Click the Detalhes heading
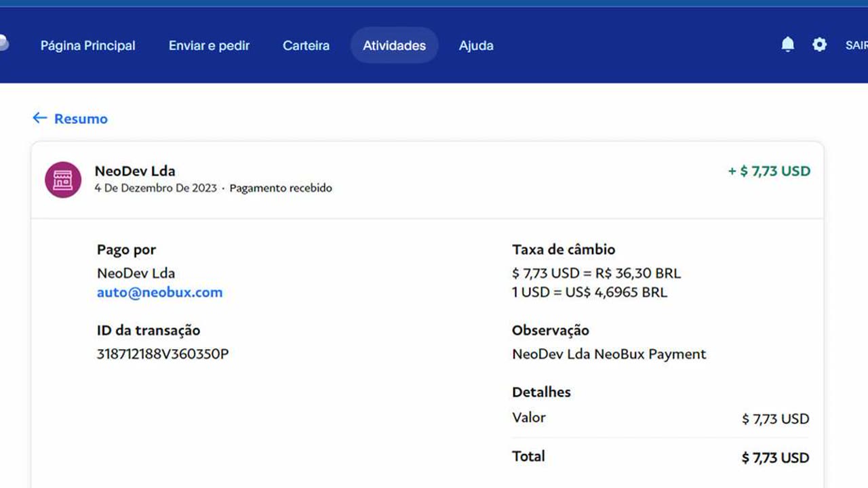 (x=542, y=392)
